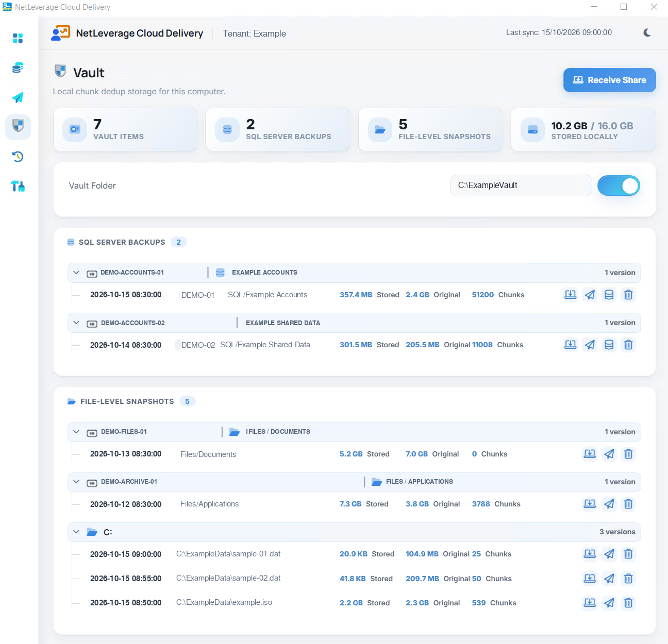Collapse the C: drive group
Image resolution: width=668 pixels, height=644 pixels.
(76, 532)
